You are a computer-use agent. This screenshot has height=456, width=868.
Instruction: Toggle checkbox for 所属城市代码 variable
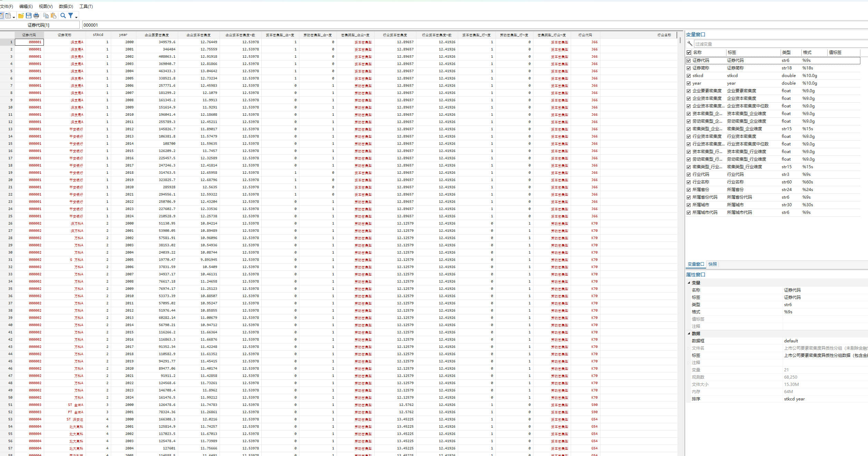[x=689, y=212]
